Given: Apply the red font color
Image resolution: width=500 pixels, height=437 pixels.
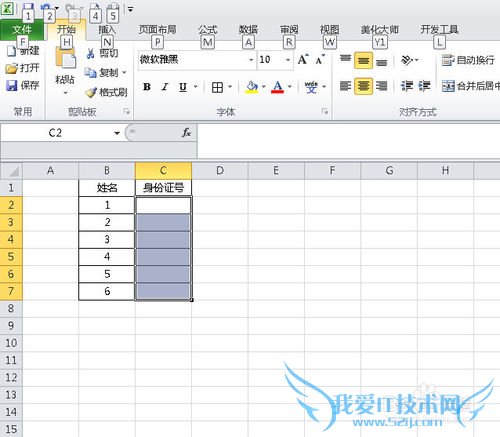Looking at the screenshot, I should click(x=277, y=87).
